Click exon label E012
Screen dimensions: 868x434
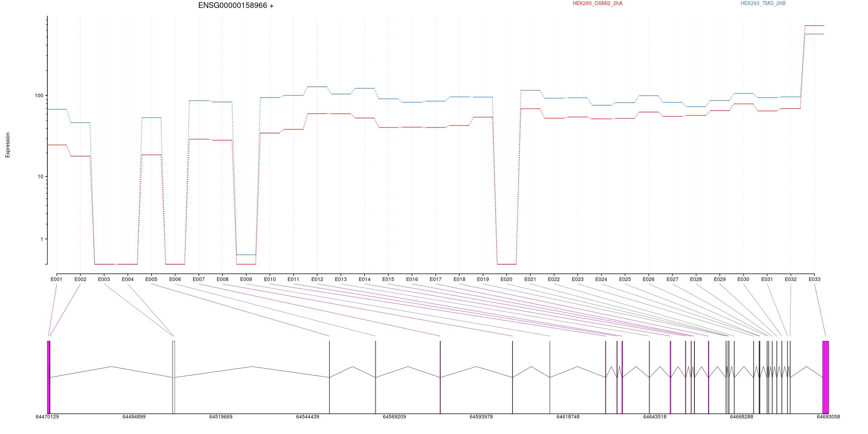(x=317, y=279)
